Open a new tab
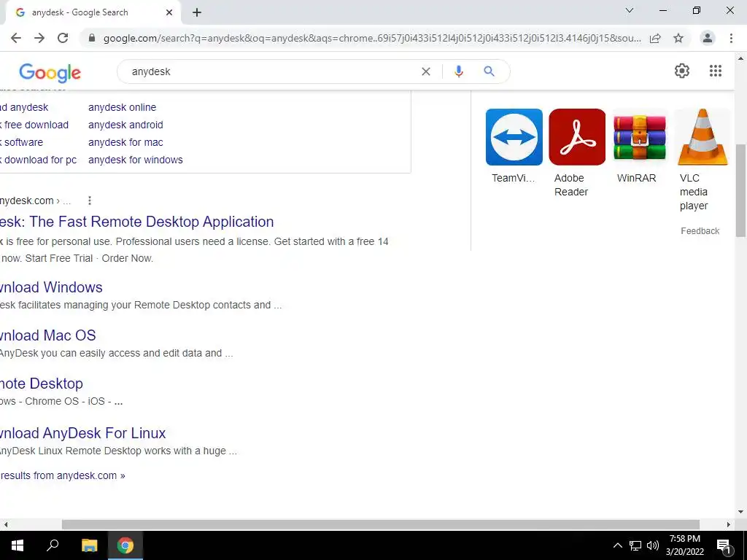This screenshot has width=747, height=560. coord(197,13)
